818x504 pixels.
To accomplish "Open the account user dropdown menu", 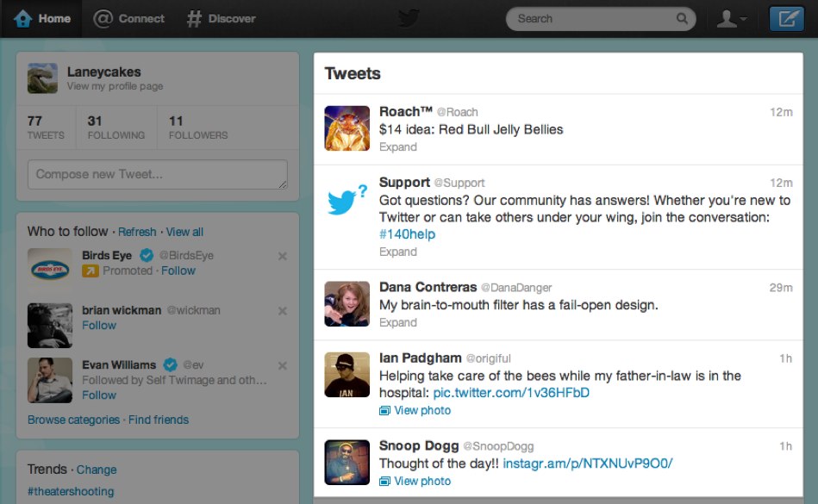I will click(731, 19).
